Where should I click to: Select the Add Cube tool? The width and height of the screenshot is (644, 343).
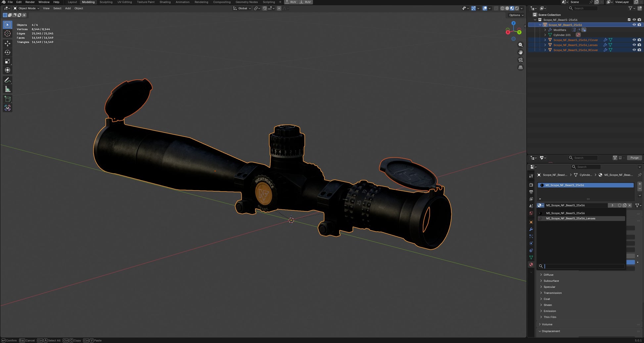8,99
